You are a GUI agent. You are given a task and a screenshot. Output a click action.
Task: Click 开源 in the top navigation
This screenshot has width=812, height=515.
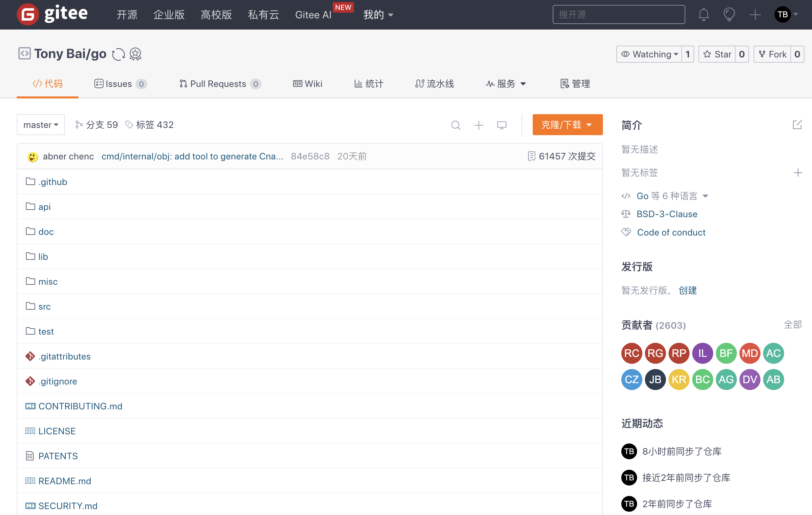(127, 14)
